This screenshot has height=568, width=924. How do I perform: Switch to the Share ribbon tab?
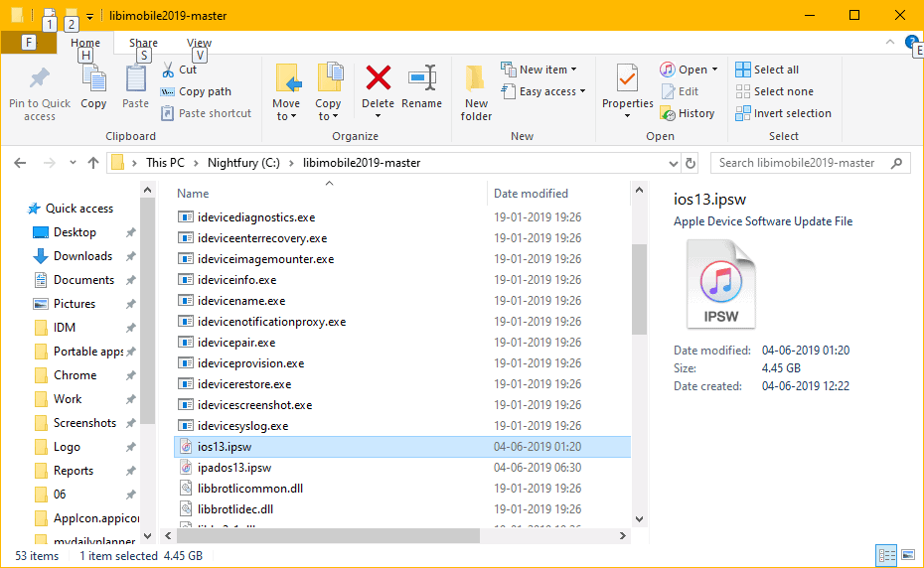(143, 43)
